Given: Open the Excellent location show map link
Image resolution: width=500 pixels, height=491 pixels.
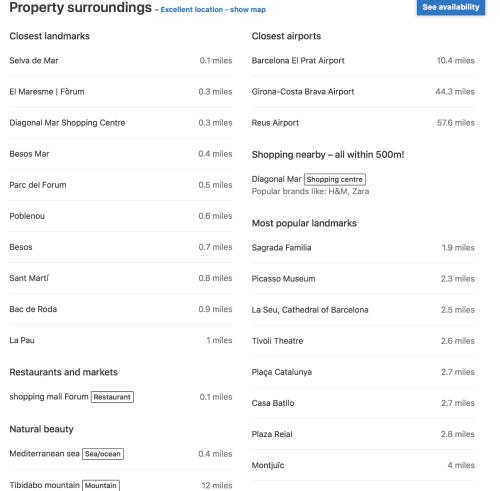Looking at the screenshot, I should coord(213,10).
